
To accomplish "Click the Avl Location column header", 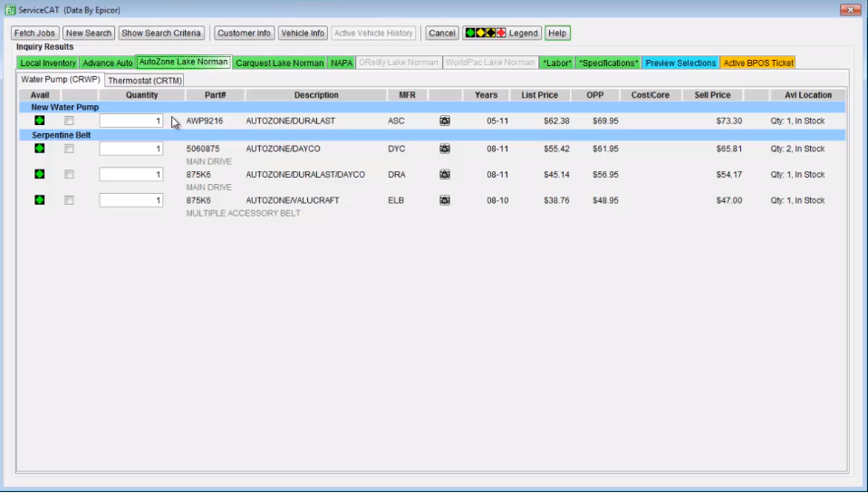I will (x=808, y=95).
